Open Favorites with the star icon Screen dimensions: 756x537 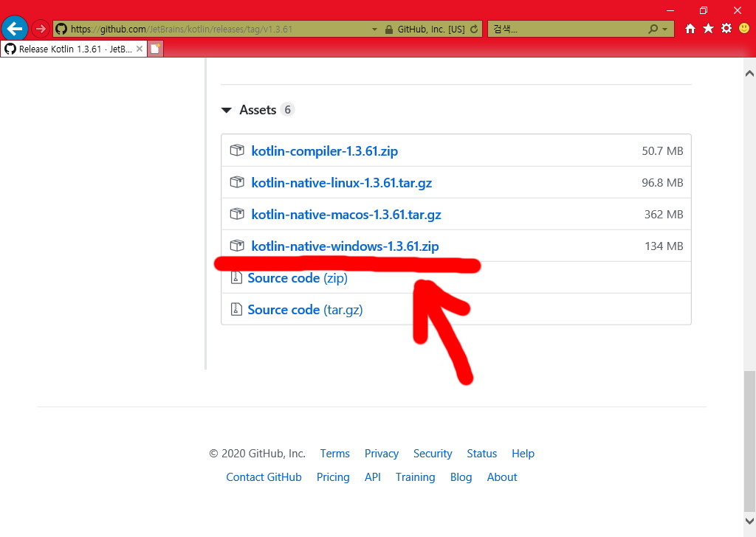click(708, 29)
